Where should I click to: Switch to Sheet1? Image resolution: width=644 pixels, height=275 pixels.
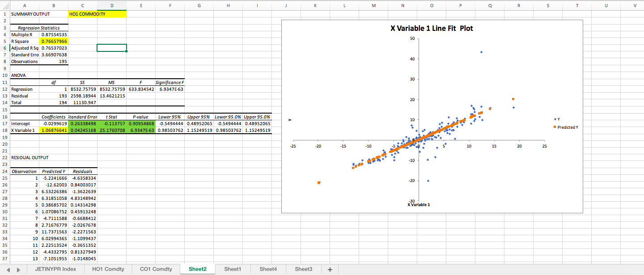[x=233, y=269]
